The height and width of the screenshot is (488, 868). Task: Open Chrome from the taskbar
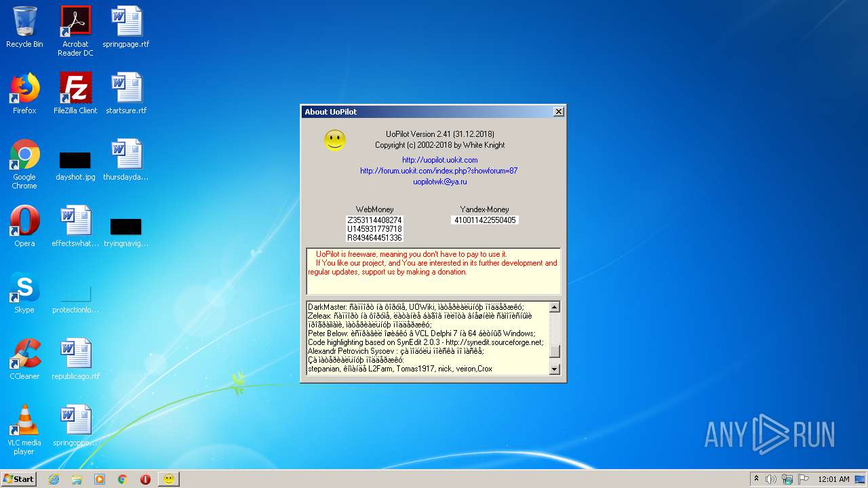(x=122, y=479)
